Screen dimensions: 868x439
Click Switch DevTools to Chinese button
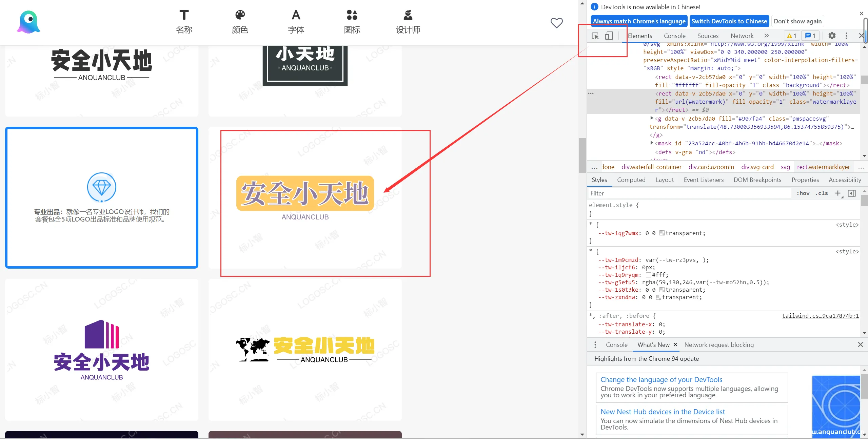pyautogui.click(x=729, y=21)
